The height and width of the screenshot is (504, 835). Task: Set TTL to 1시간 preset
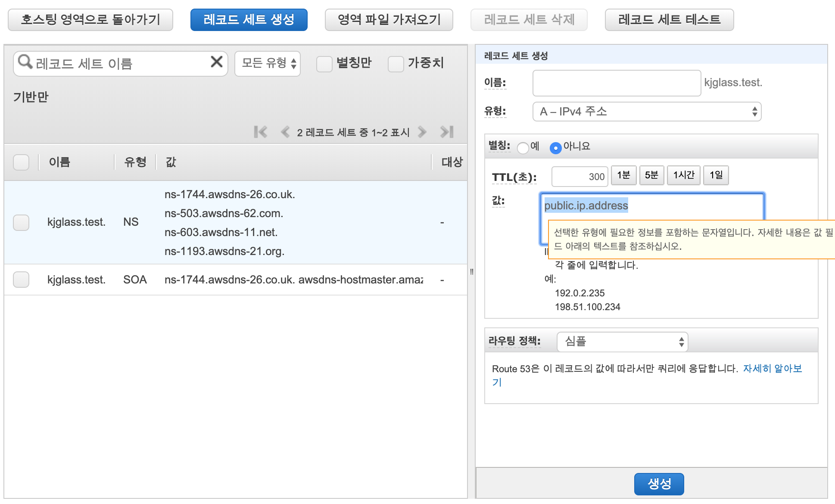click(683, 175)
